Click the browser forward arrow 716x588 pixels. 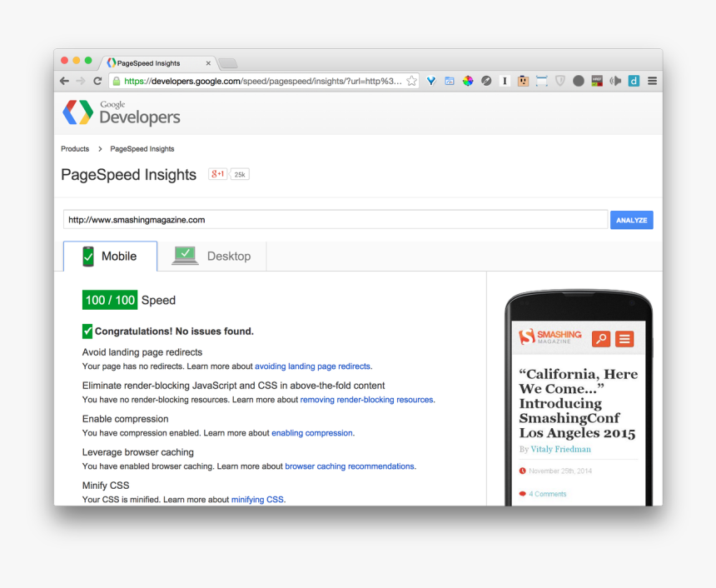(81, 81)
